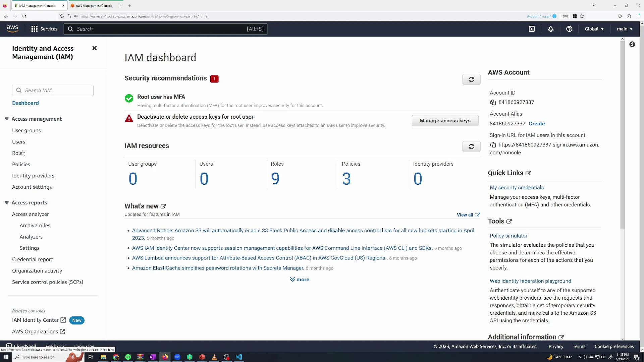Open the Roles page in the sidebar

tap(18, 153)
